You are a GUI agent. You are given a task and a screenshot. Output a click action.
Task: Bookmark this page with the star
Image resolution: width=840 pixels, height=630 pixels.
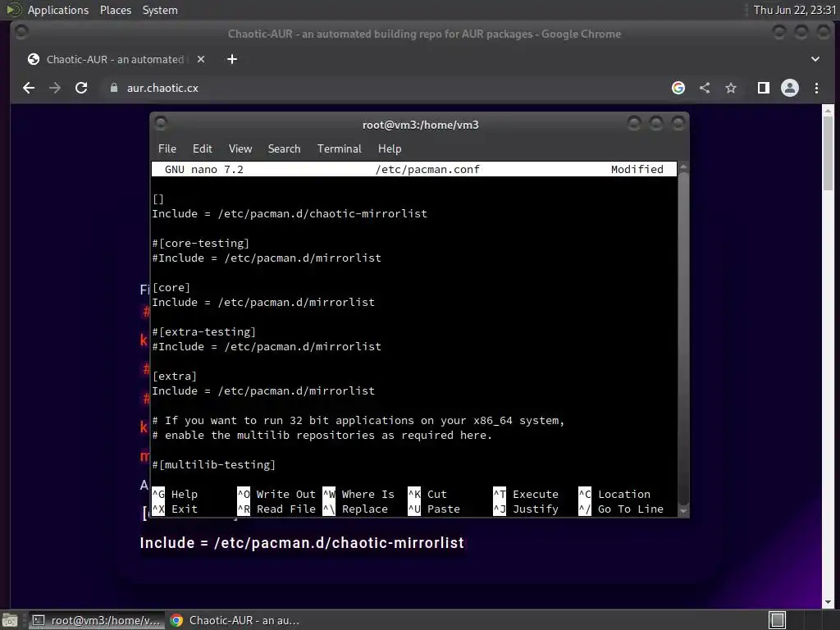pyautogui.click(x=731, y=88)
